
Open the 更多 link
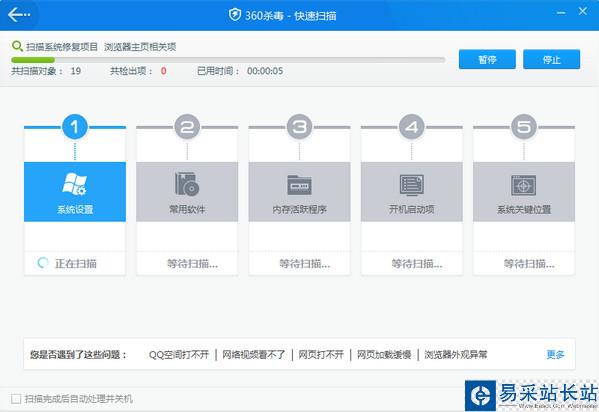tap(555, 355)
